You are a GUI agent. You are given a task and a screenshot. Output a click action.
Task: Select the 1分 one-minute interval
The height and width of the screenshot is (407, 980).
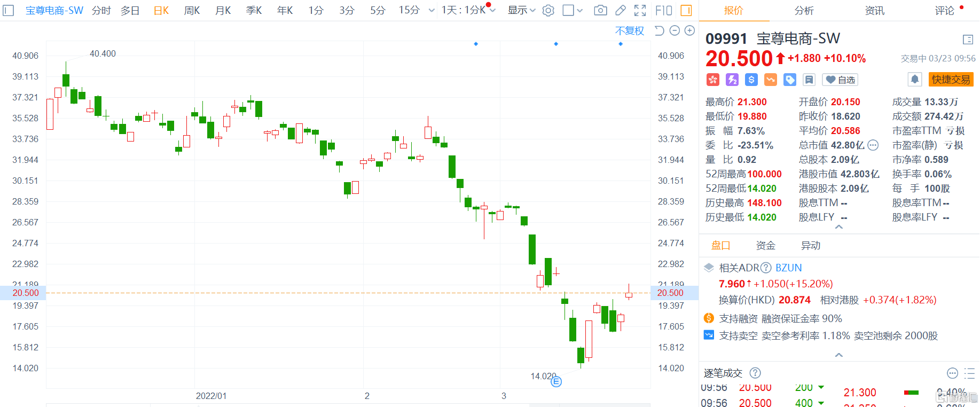[x=316, y=10]
